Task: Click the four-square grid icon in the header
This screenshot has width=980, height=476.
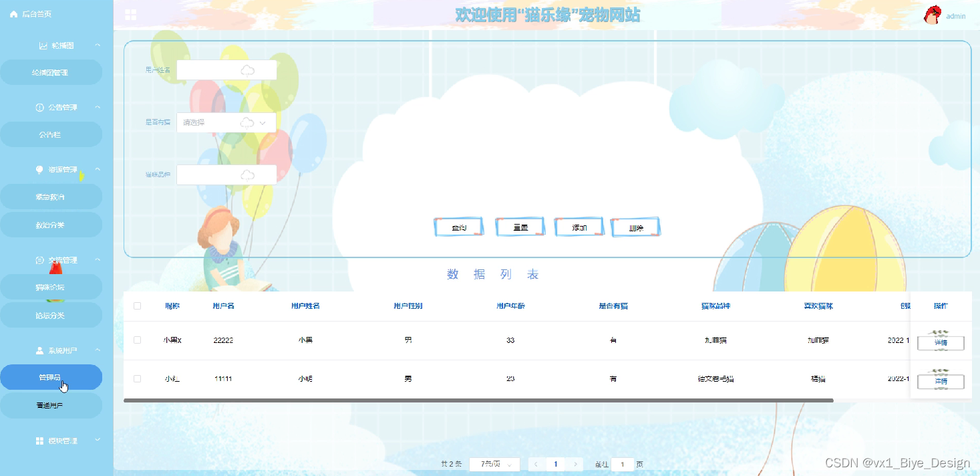Action: pyautogui.click(x=130, y=15)
